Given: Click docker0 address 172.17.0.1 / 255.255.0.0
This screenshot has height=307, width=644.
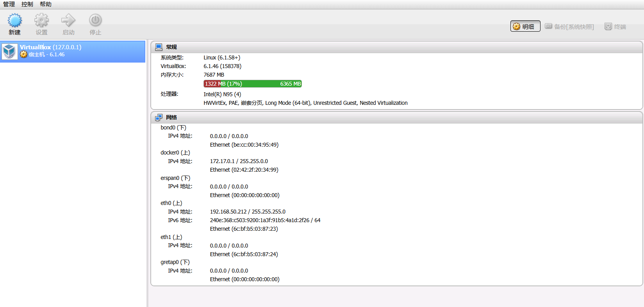Looking at the screenshot, I should (239, 161).
